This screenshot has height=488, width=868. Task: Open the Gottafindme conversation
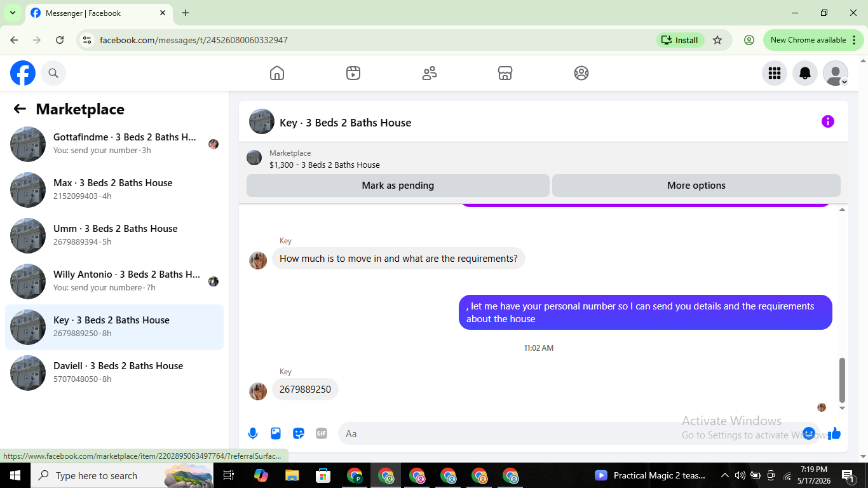(x=114, y=144)
